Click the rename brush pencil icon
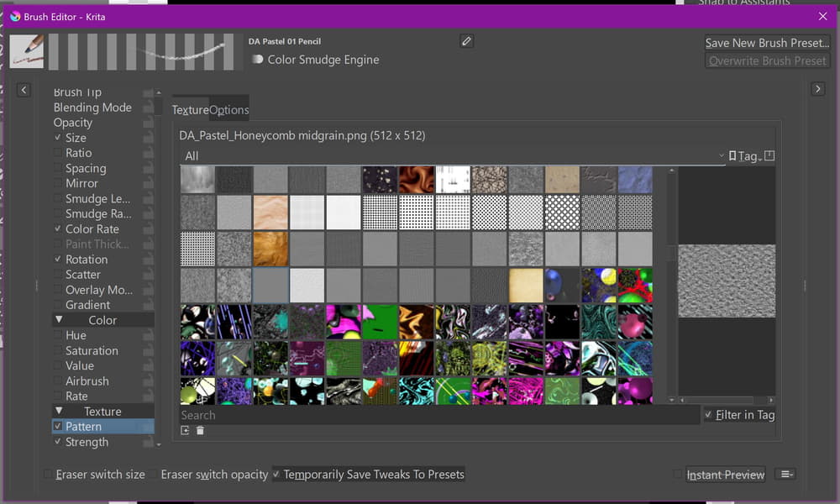The width and height of the screenshot is (840, 504). 467,41
